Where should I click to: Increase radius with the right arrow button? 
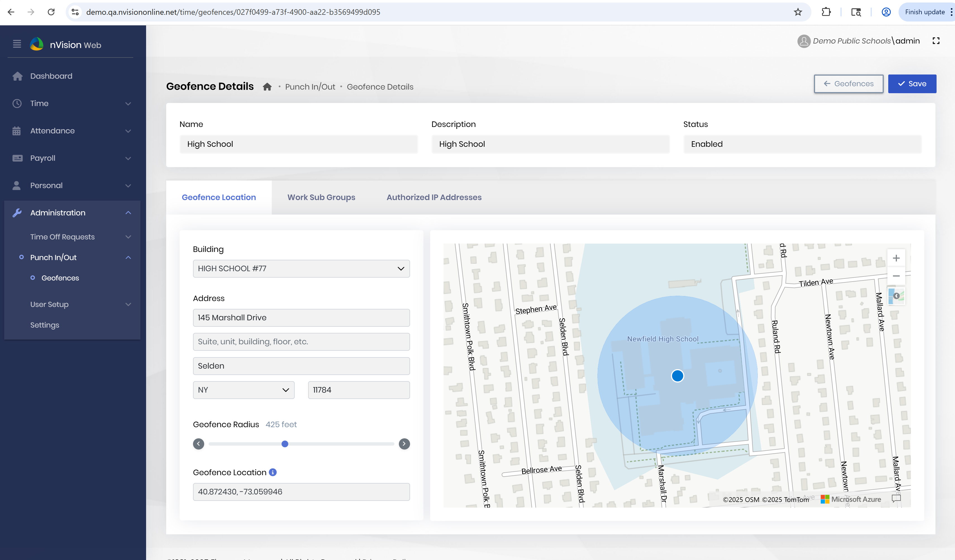404,444
